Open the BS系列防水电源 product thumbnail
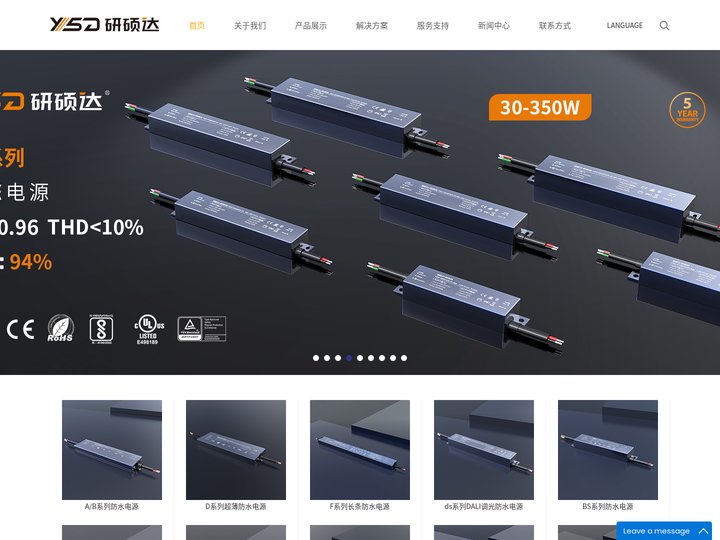The height and width of the screenshot is (540, 720). pyautogui.click(x=608, y=450)
